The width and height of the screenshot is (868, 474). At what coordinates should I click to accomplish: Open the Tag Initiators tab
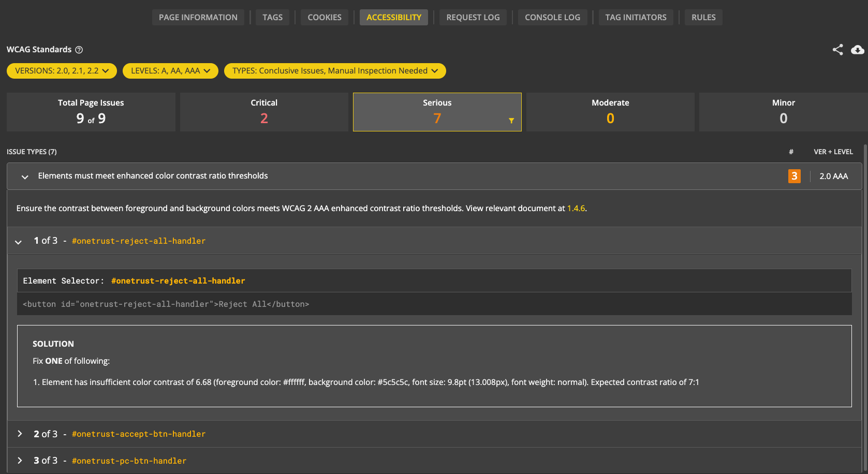point(636,17)
